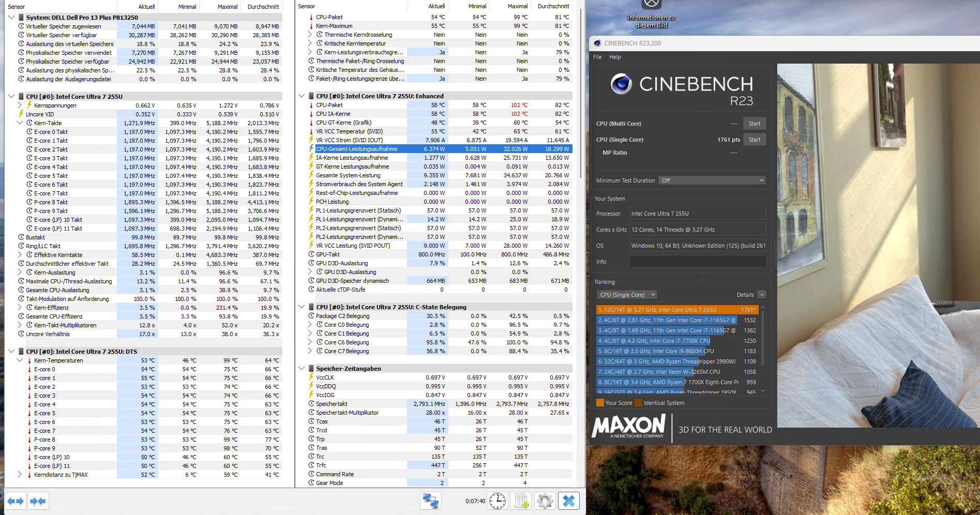
Task: Collapse the System: DELL Dell Pro 13 Plus group
Action: click(x=11, y=18)
